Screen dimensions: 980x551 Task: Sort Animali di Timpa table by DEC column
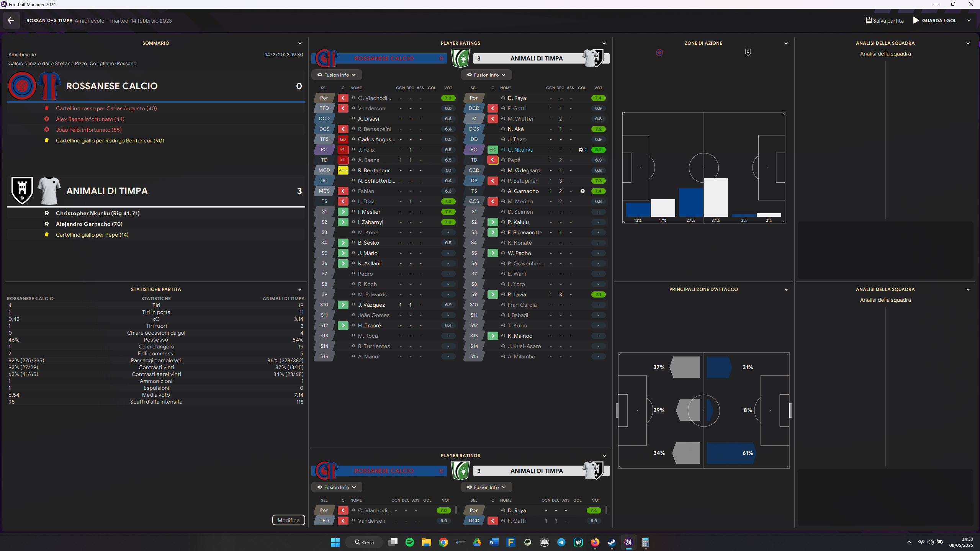(560, 88)
